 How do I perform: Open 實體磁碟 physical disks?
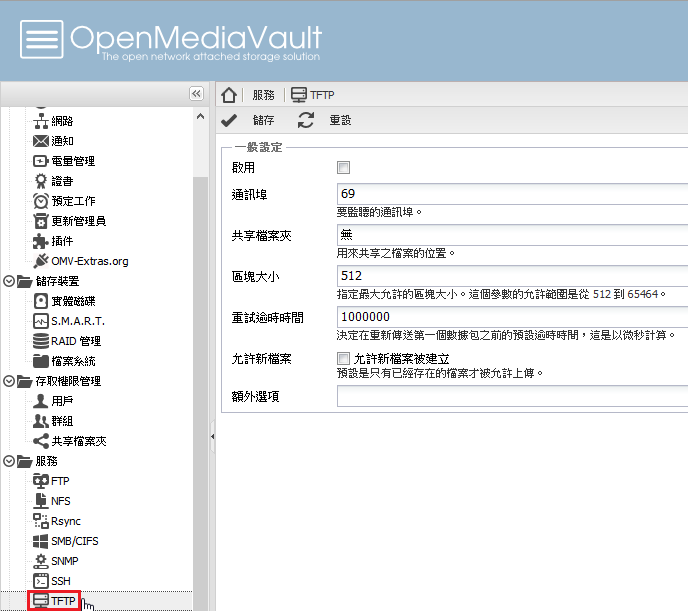64,301
